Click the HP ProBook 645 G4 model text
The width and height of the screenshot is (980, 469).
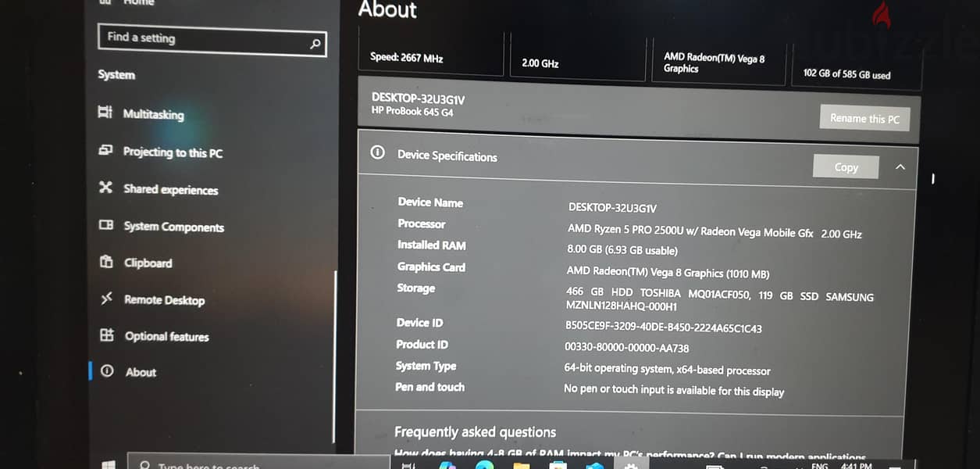[412, 112]
